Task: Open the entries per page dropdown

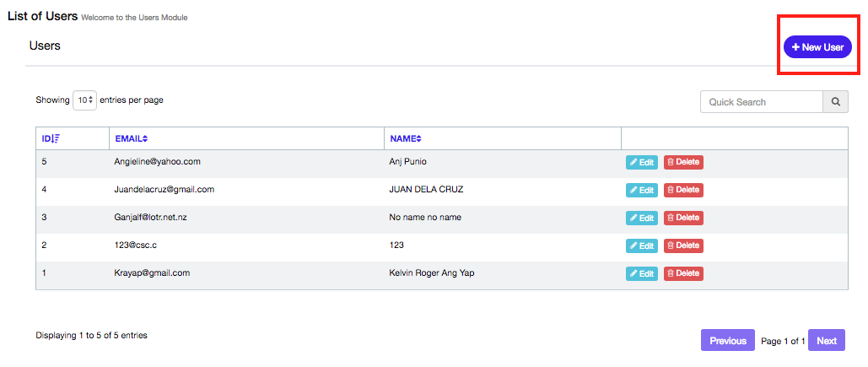Action: click(84, 100)
